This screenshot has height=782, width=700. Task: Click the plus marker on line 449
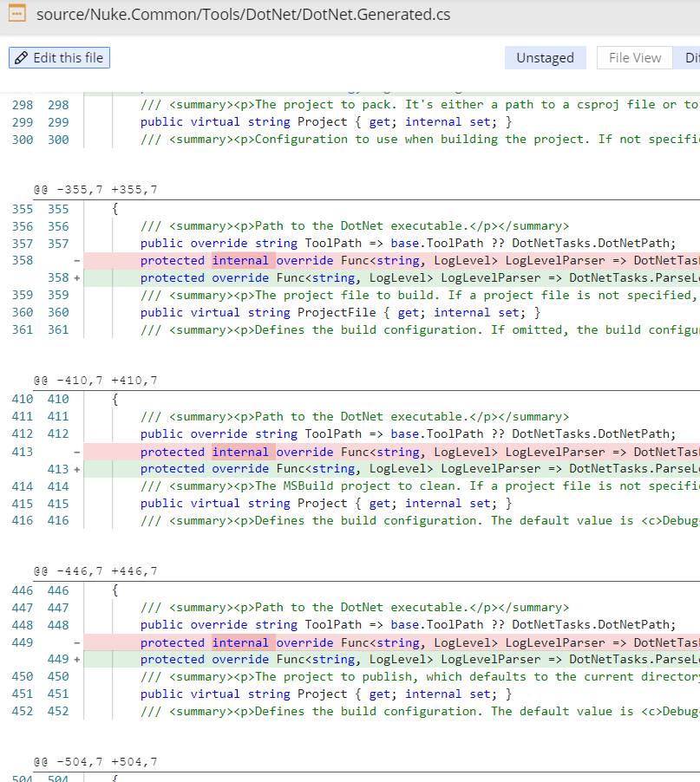tap(77, 659)
